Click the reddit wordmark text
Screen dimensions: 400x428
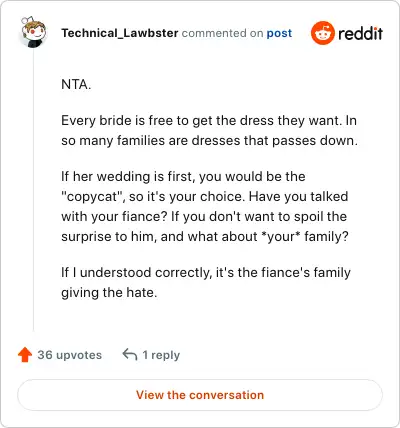[360, 33]
